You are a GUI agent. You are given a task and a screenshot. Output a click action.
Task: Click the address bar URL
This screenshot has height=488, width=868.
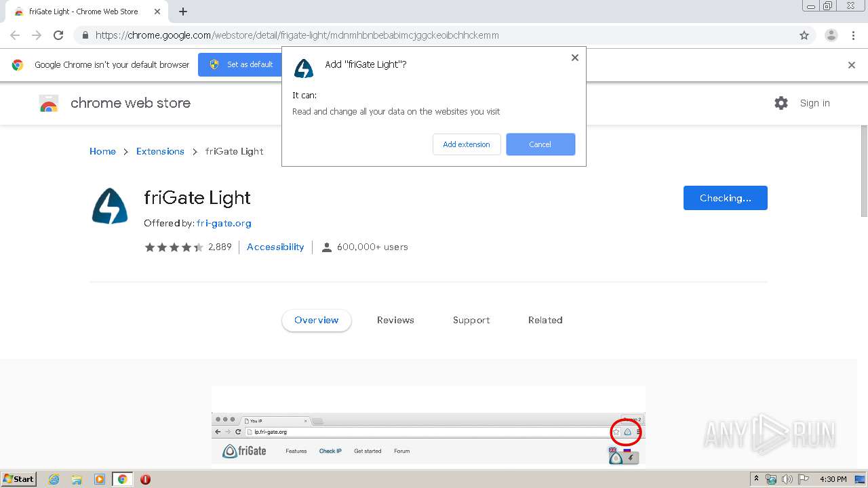pos(297,35)
